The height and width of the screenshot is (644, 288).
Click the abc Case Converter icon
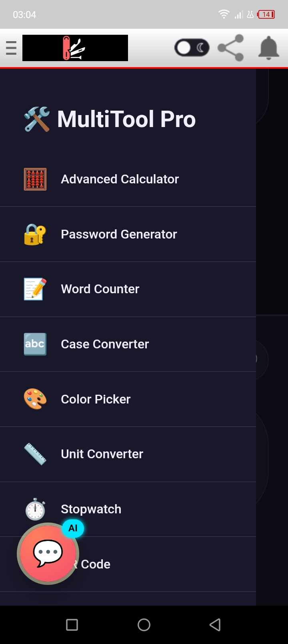35,344
